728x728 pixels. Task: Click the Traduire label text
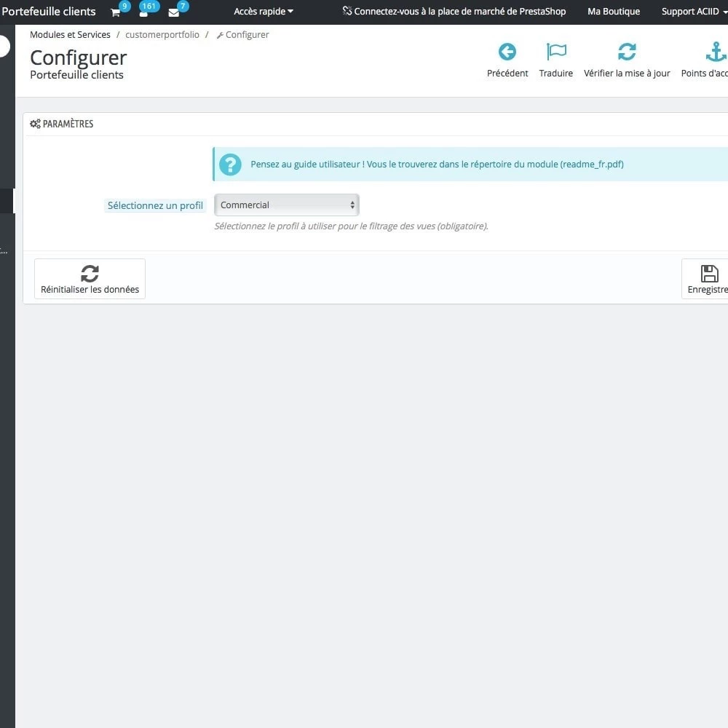pos(555,74)
